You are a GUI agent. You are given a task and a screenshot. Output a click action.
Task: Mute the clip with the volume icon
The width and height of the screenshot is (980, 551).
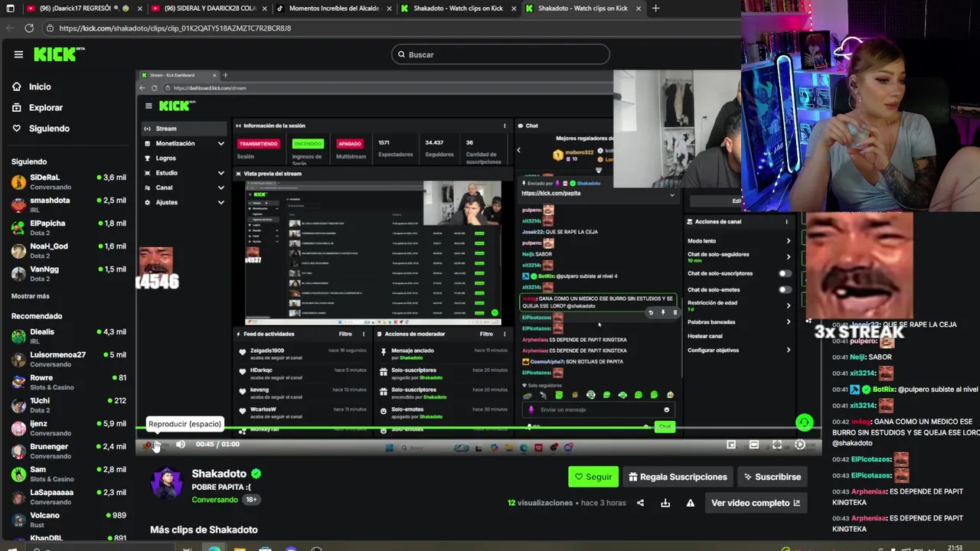[181, 445]
